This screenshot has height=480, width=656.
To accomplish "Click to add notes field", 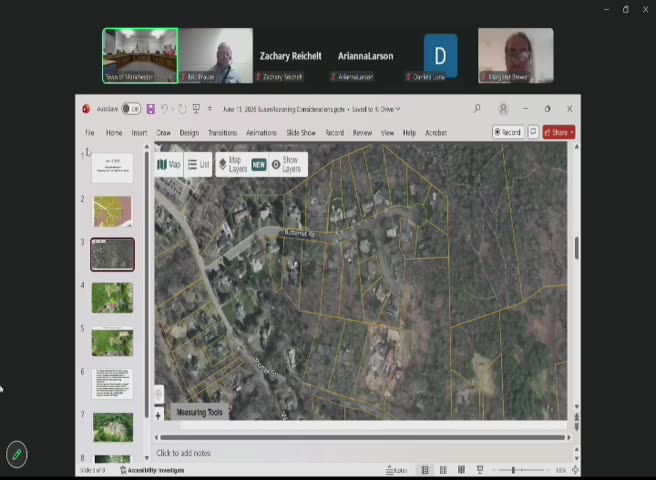I will pos(362,453).
